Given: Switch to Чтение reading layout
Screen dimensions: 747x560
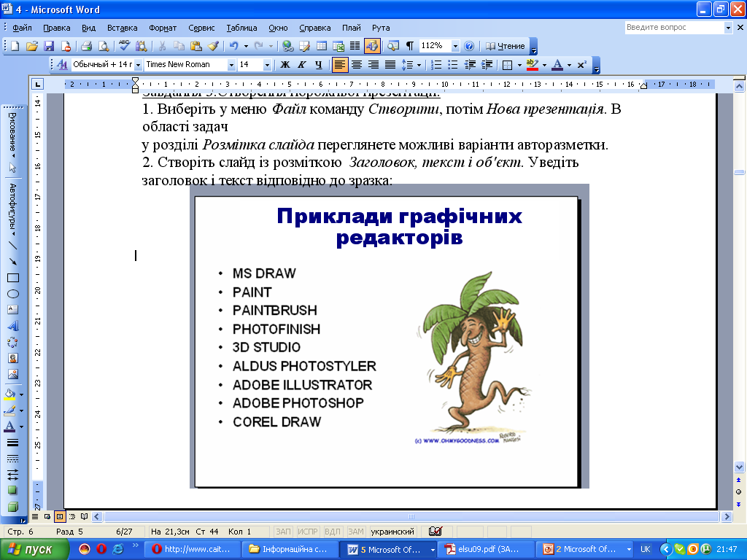Looking at the screenshot, I should coord(505,46).
